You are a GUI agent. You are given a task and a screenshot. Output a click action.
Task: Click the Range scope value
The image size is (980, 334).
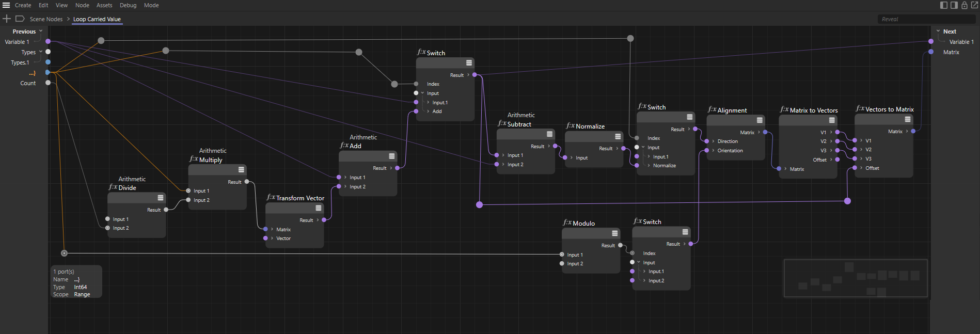coord(82,294)
